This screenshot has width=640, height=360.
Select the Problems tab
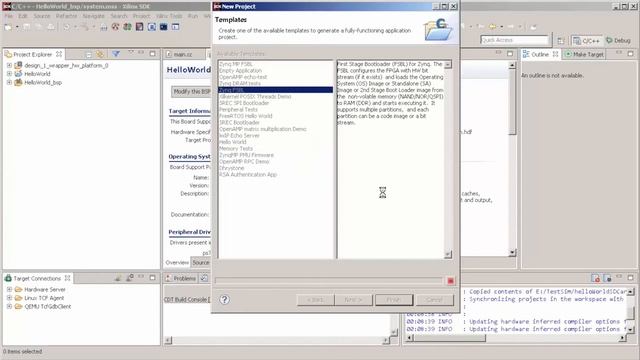pyautogui.click(x=181, y=278)
